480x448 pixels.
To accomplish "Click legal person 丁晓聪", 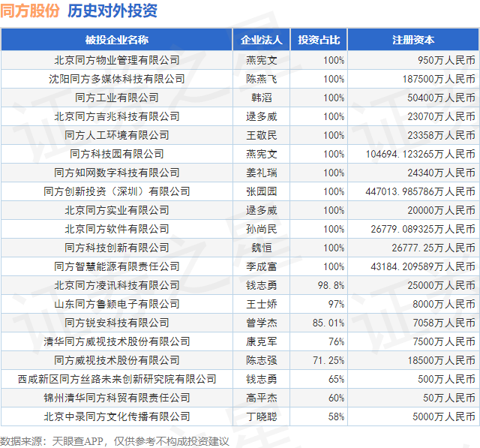I will click(262, 416).
